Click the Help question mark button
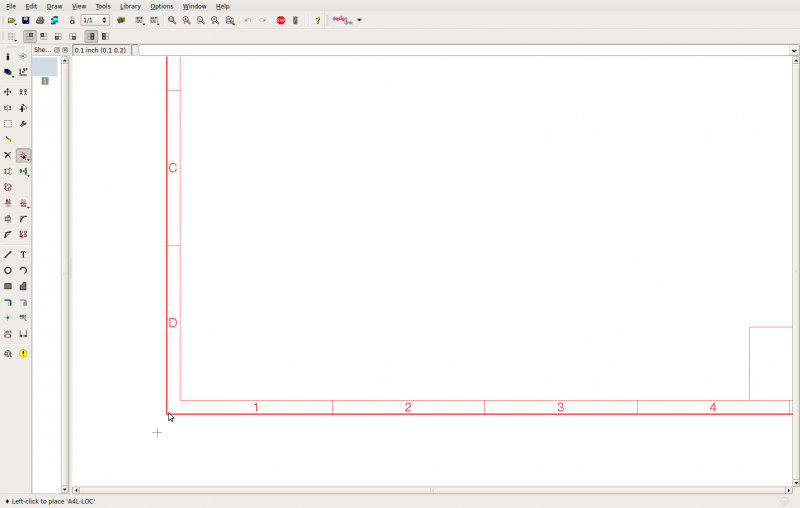Image resolution: width=800 pixels, height=508 pixels. pos(318,20)
